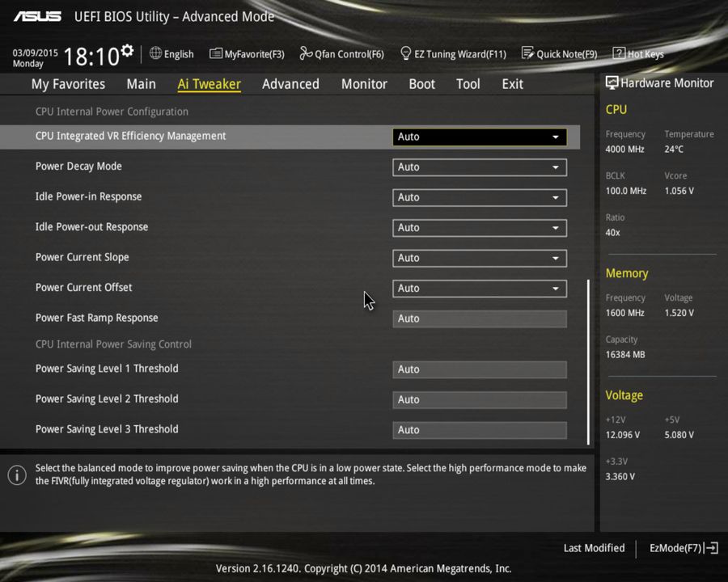Switch to EzMode with the F7 button

[x=676, y=548]
